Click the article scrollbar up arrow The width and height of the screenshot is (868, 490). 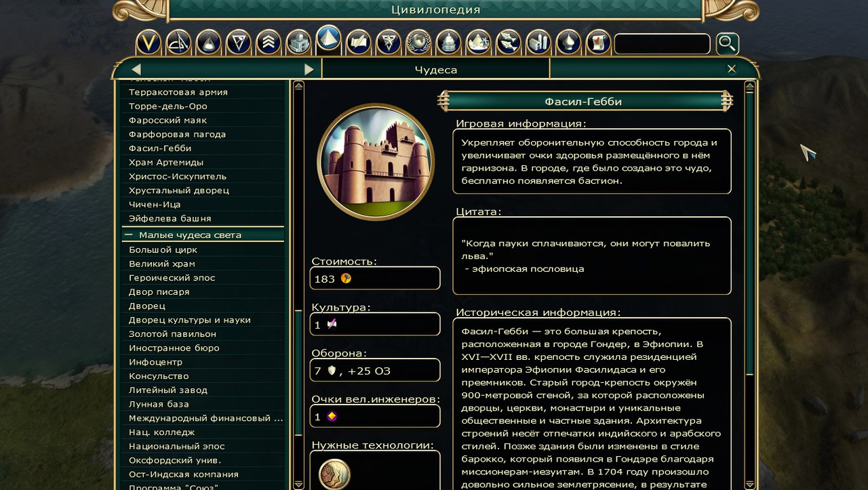[749, 86]
